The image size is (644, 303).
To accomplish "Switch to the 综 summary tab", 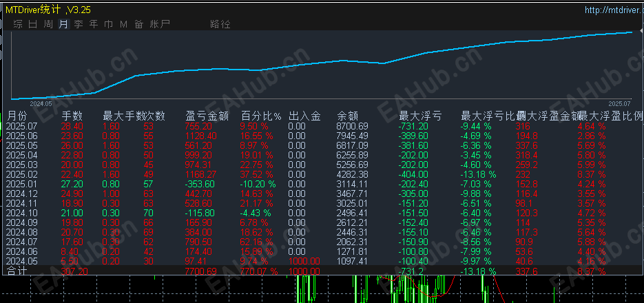I will [x=18, y=24].
